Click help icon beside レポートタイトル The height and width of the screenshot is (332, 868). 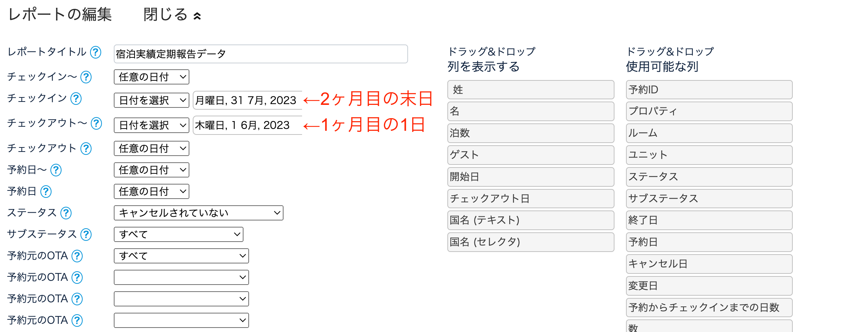[x=96, y=53]
